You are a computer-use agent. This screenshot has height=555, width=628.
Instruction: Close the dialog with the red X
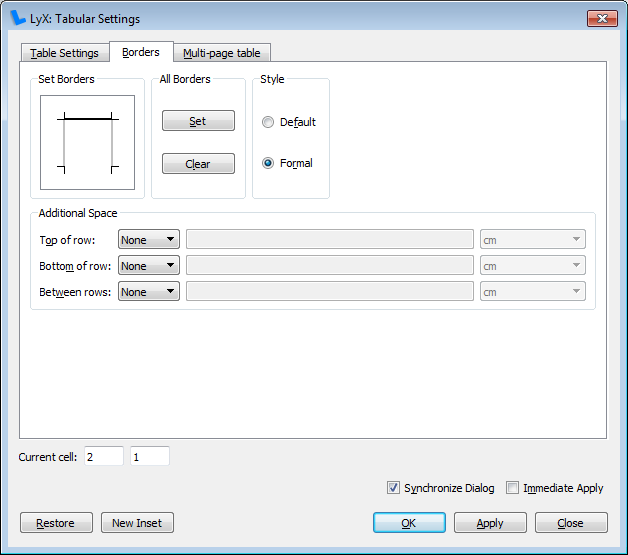click(x=602, y=18)
